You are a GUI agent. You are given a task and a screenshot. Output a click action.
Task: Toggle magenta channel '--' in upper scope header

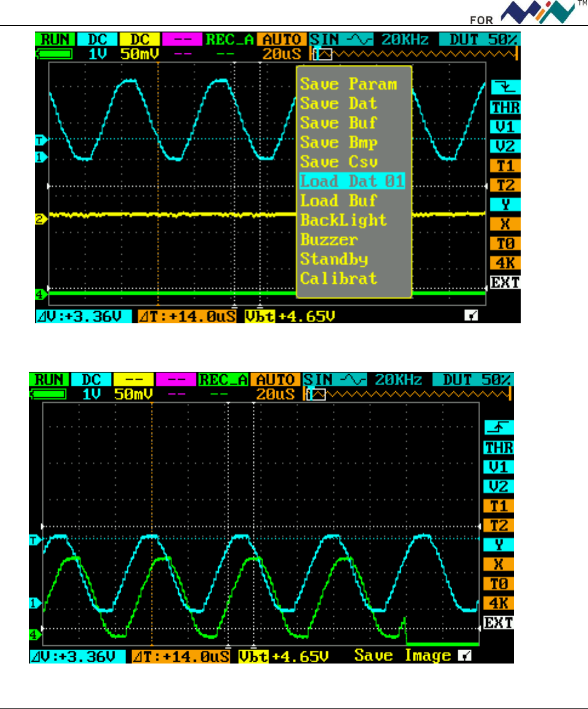pos(182,40)
